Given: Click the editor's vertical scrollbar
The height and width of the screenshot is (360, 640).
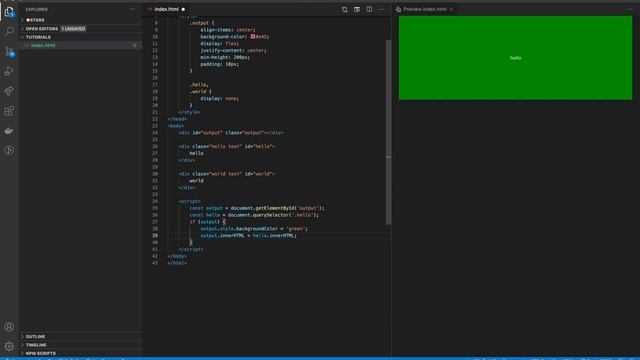Looking at the screenshot, I should (388, 131).
